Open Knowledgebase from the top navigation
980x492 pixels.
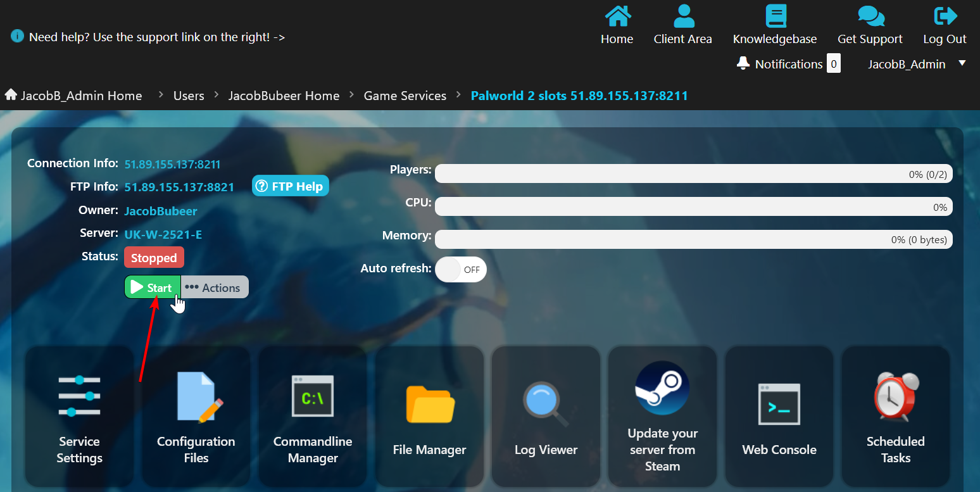[x=774, y=25]
